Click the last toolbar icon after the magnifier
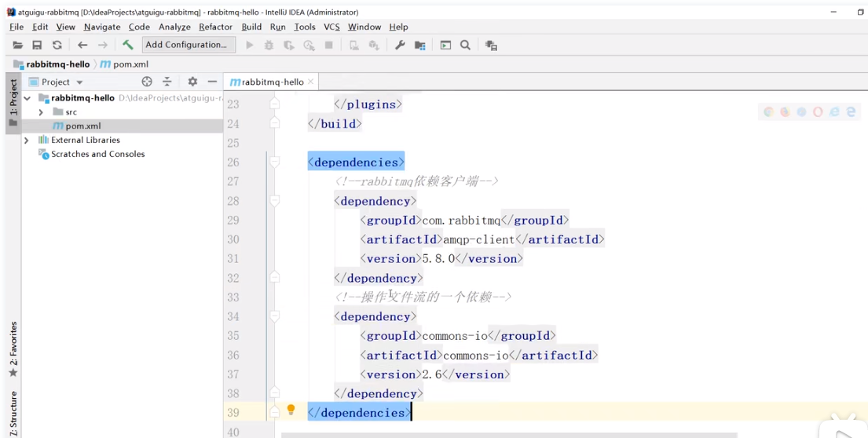This screenshot has width=868, height=438. coord(491,46)
